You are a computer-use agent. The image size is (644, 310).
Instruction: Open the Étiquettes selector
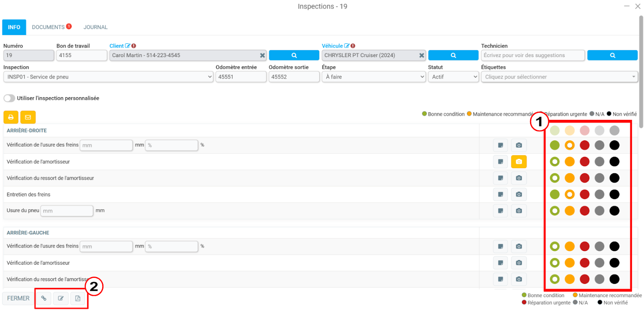coord(559,77)
